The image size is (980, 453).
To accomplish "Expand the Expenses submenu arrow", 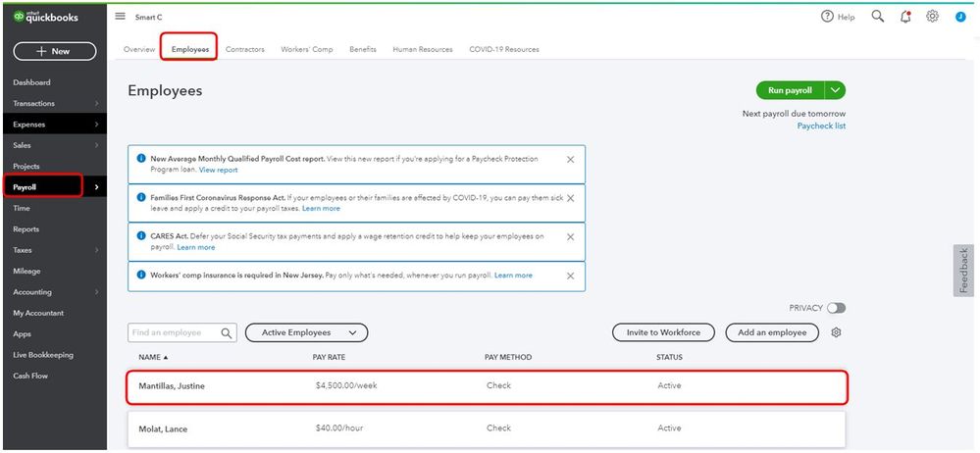I will tap(96, 125).
